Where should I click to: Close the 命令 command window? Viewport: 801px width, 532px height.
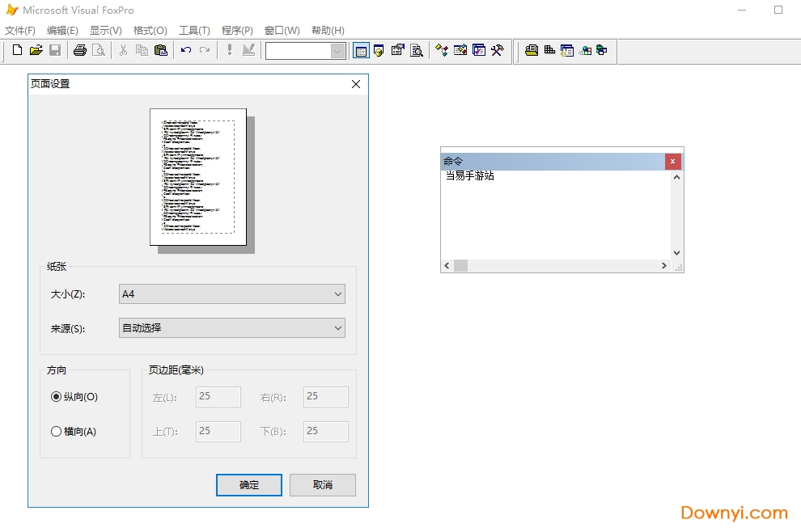pyautogui.click(x=673, y=162)
